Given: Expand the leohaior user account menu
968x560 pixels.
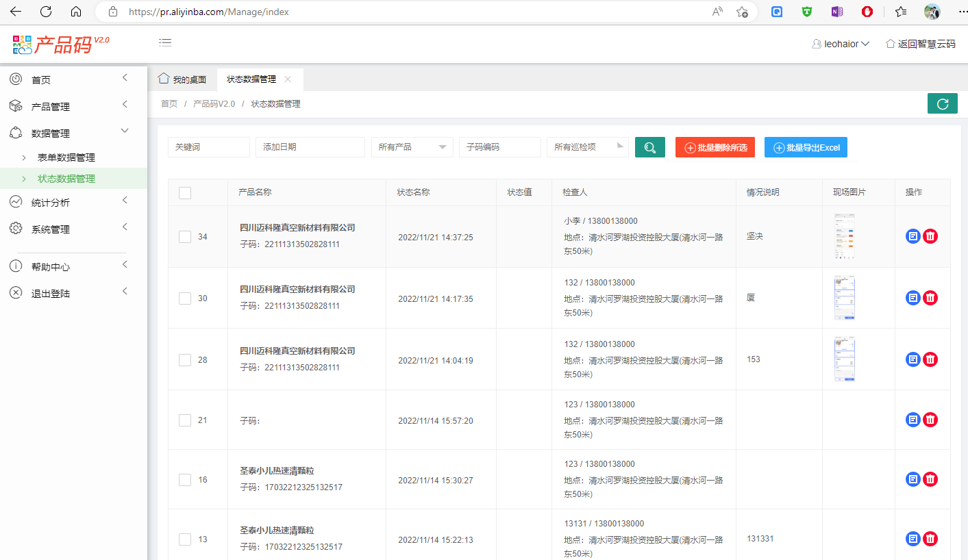Looking at the screenshot, I should 841,44.
